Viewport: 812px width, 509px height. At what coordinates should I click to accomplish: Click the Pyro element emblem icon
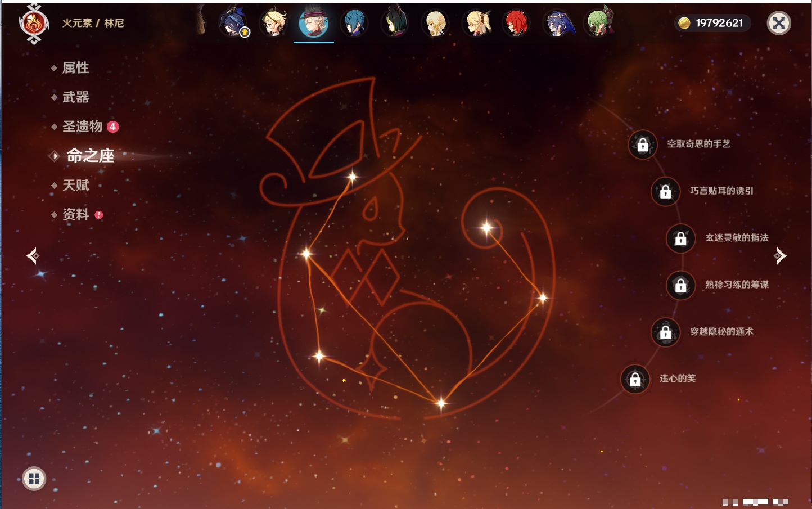pos(34,24)
